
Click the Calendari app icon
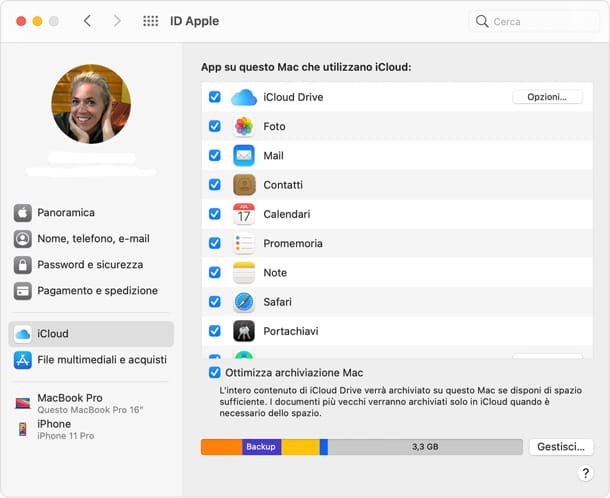coord(244,214)
